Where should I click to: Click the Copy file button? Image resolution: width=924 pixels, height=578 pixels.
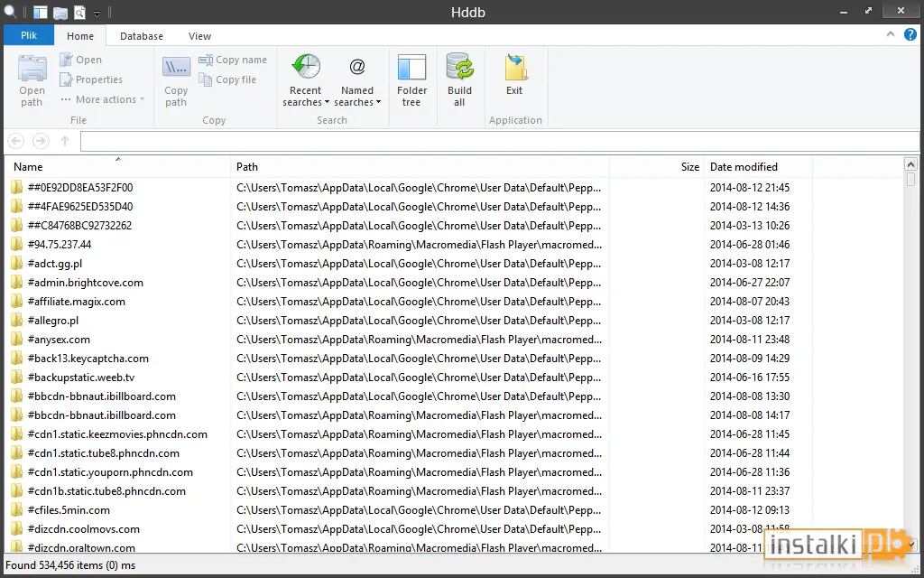tap(227, 79)
